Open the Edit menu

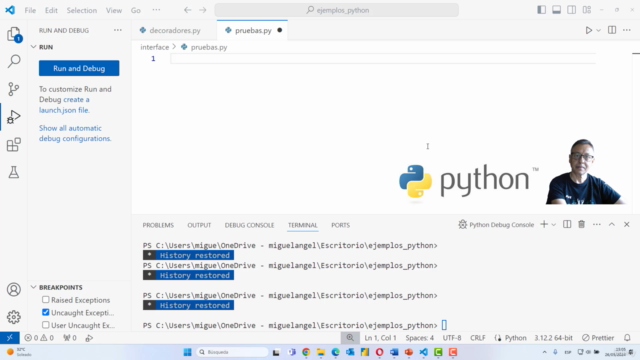51,10
